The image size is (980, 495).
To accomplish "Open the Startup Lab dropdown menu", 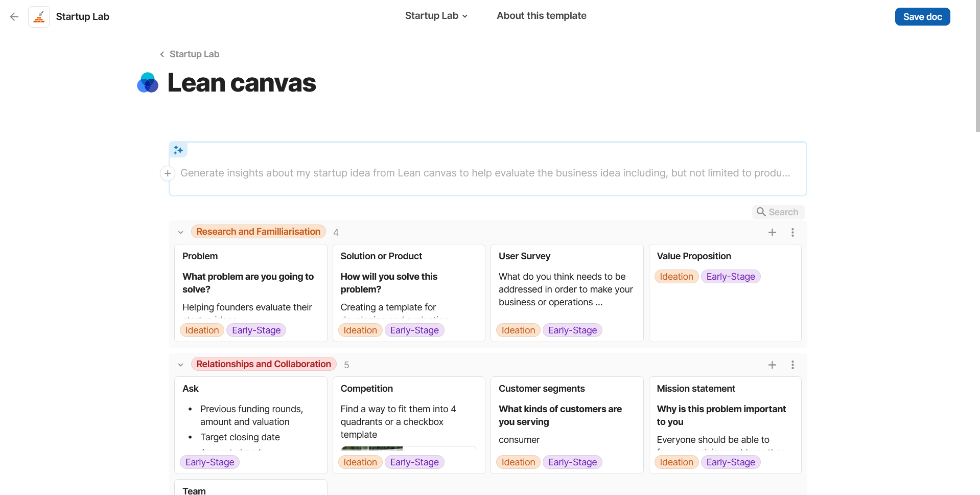I will pos(436,16).
